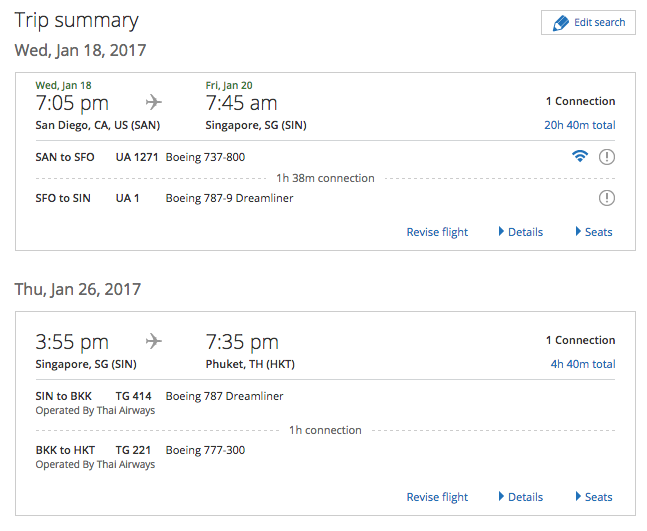Revise flight for the Jan 26 itinerary
This screenshot has width=647, height=531.
coord(437,497)
